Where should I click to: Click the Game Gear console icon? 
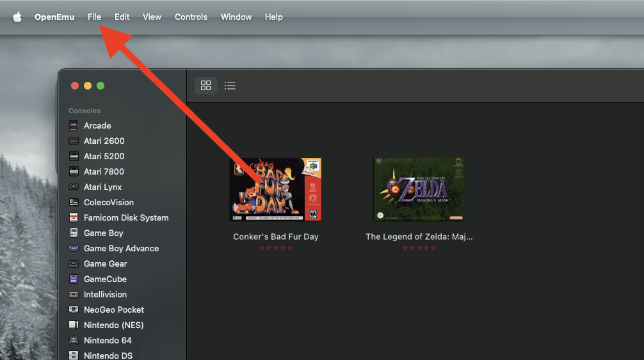[x=74, y=263]
